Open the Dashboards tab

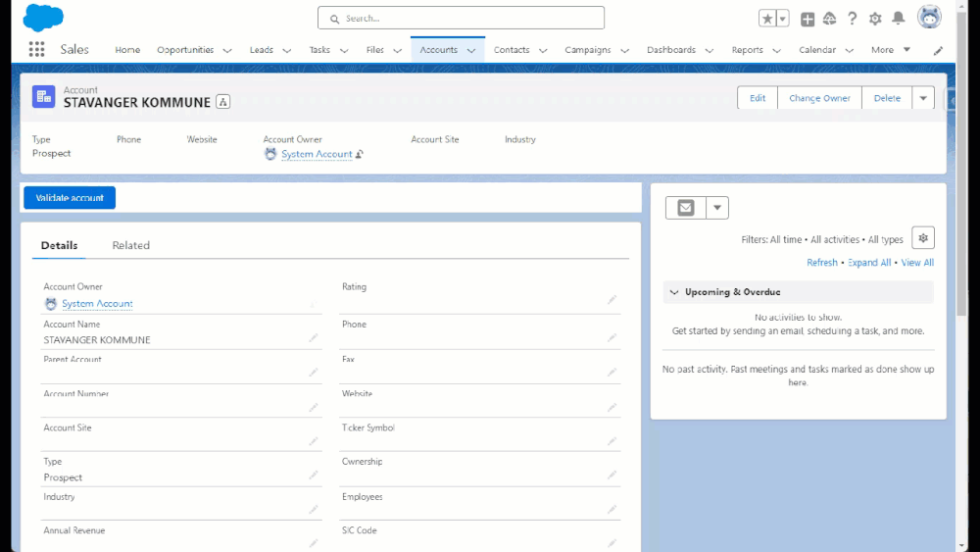[x=671, y=49]
